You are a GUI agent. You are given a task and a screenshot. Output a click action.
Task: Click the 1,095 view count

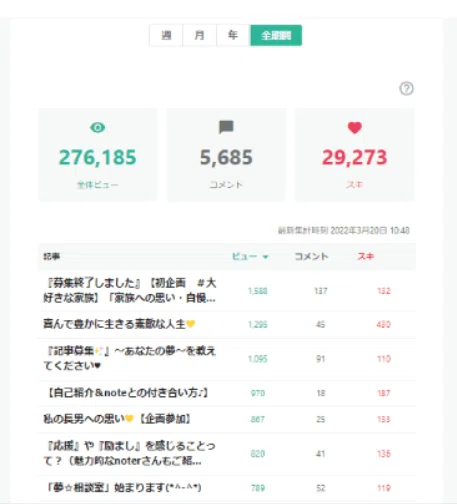258,359
